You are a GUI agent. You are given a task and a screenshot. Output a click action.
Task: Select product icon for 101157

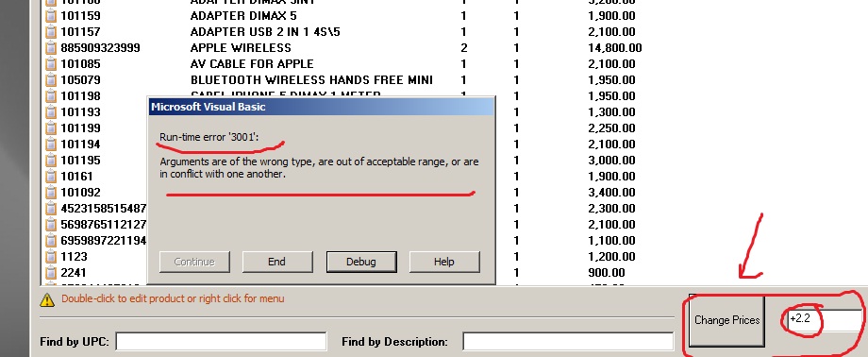click(51, 31)
